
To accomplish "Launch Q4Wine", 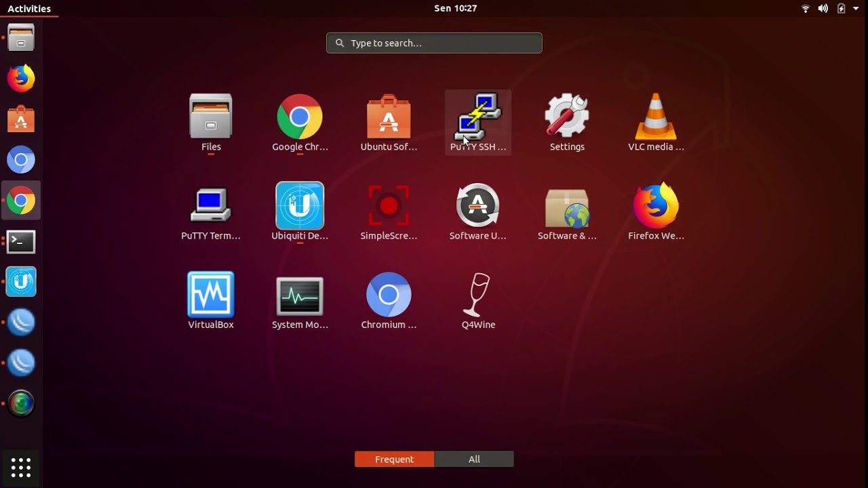I will point(478,300).
